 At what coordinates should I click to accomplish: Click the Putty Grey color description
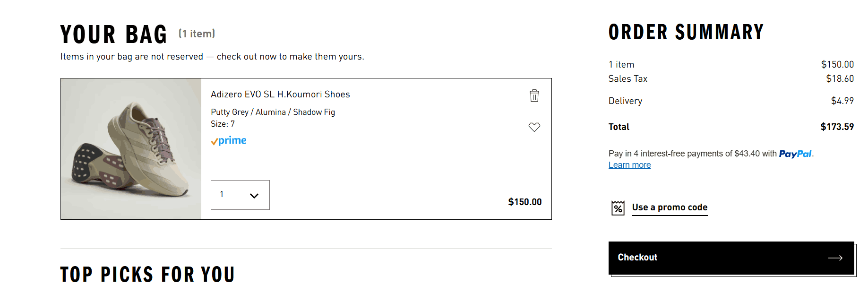coord(273,112)
